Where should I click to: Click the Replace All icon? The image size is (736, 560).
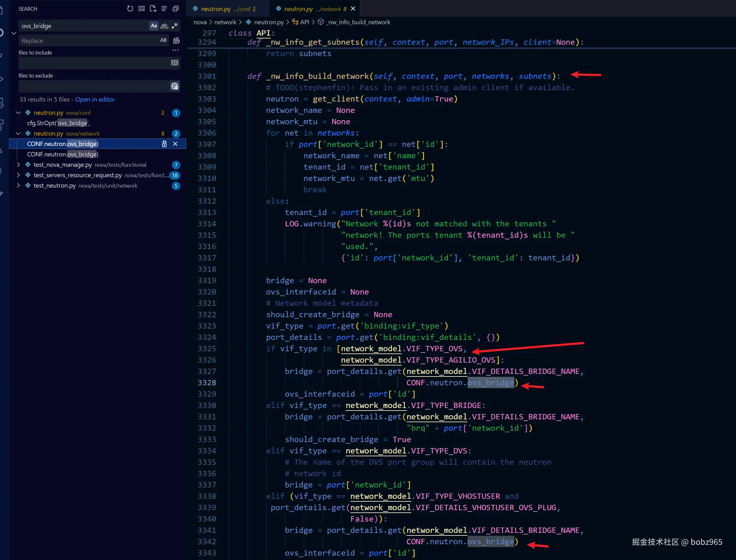point(176,41)
